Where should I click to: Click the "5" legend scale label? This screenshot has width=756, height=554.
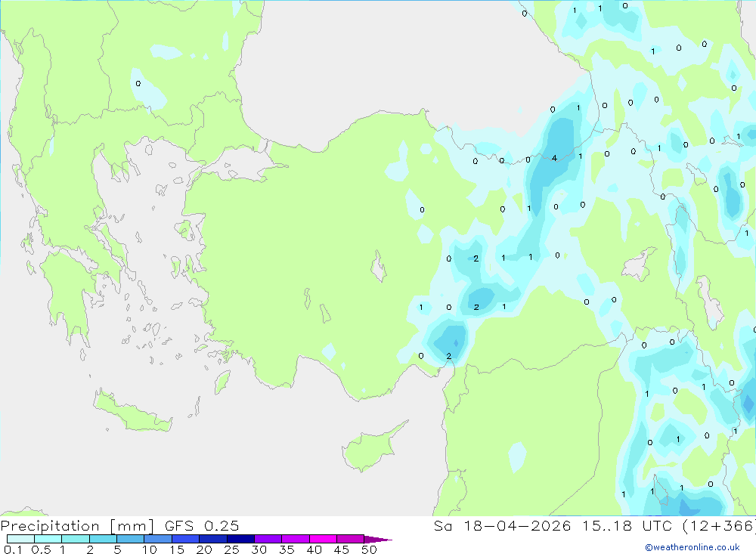point(118,549)
